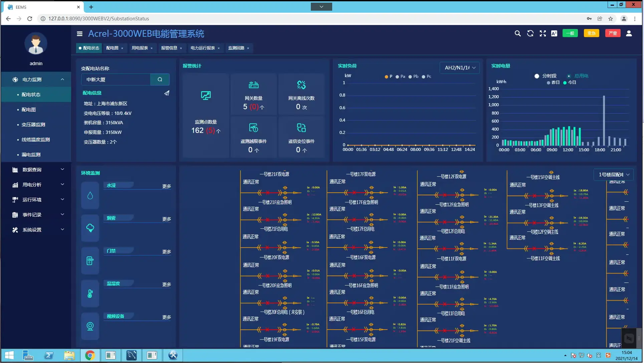Click the user profile icon in the header
This screenshot has height=363, width=644.
pos(629,33)
